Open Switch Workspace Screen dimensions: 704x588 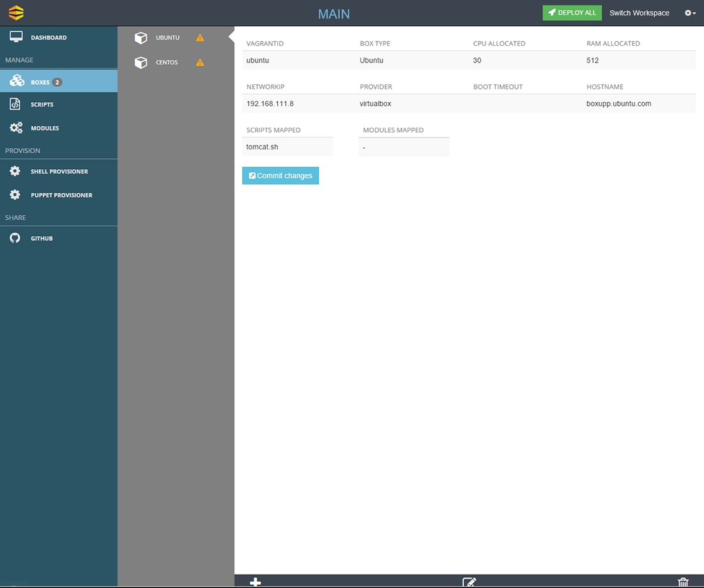click(x=639, y=13)
